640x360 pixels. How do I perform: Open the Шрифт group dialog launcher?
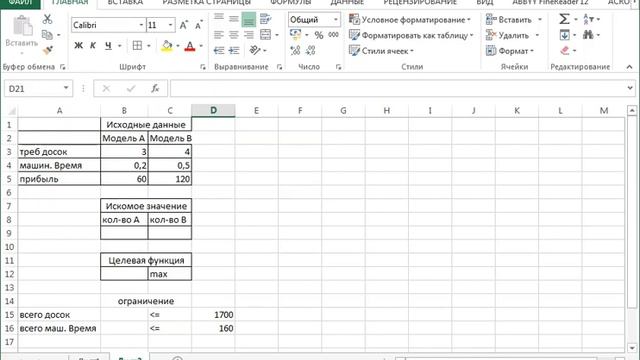(x=203, y=67)
